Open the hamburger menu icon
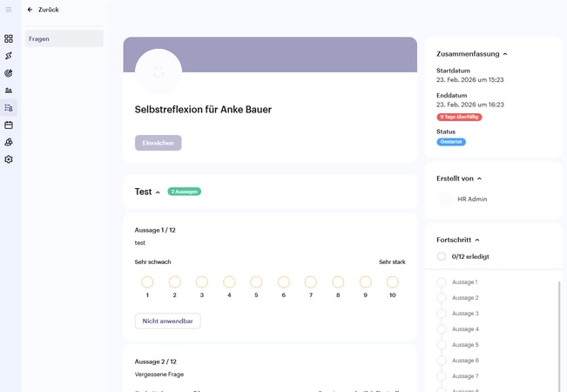567x392 pixels. coord(9,10)
